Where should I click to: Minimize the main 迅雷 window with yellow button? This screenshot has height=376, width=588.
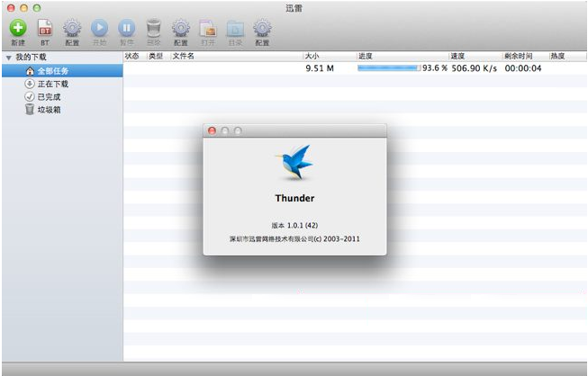(24, 8)
